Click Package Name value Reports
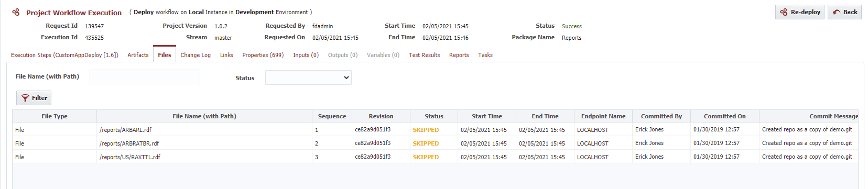This screenshot has height=189, width=868. point(571,38)
